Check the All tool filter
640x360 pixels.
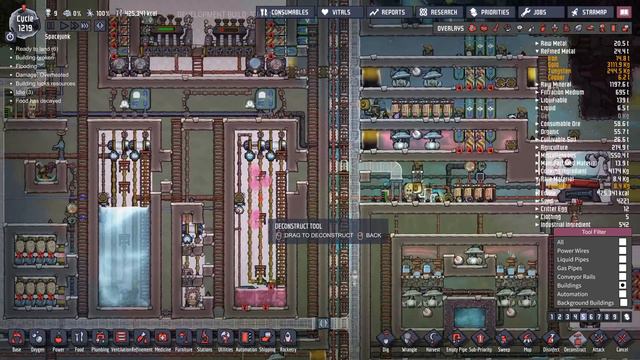tap(622, 242)
